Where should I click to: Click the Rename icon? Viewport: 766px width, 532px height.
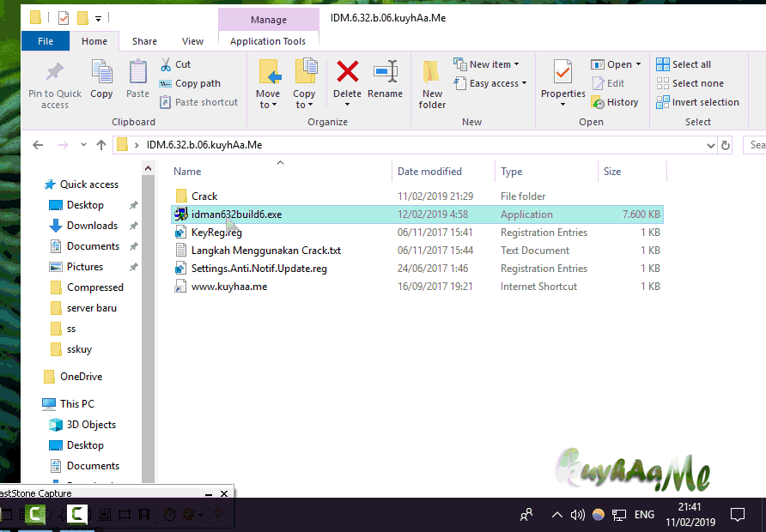point(386,72)
